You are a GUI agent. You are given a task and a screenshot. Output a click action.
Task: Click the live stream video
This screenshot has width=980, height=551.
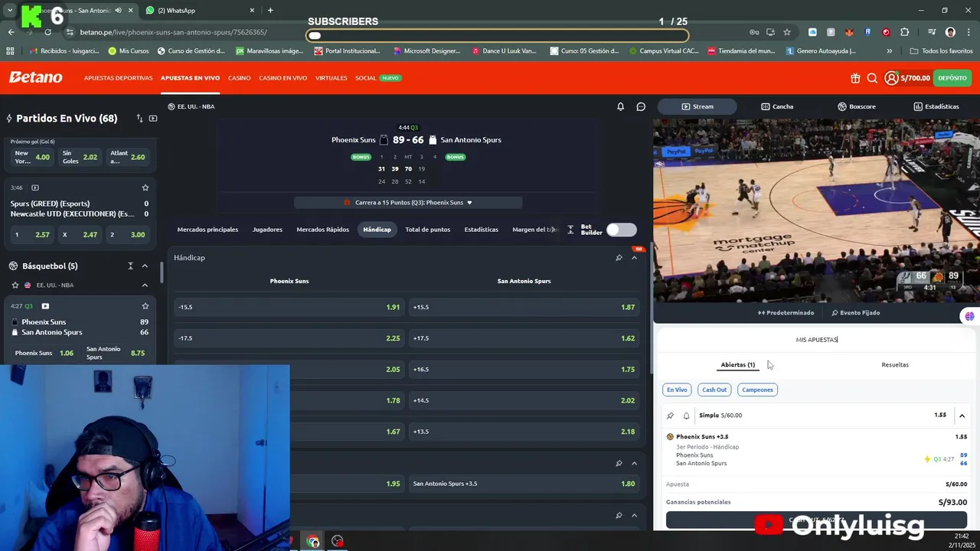coord(816,210)
